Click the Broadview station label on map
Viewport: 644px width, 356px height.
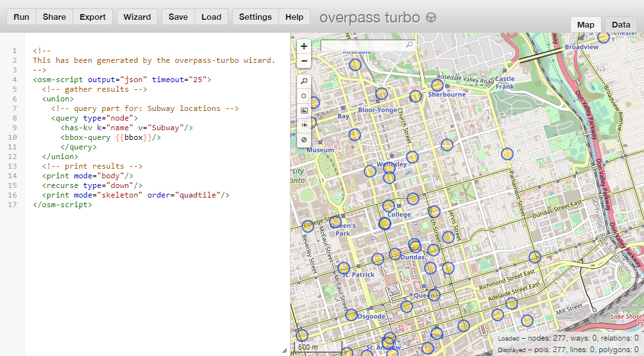[582, 47]
